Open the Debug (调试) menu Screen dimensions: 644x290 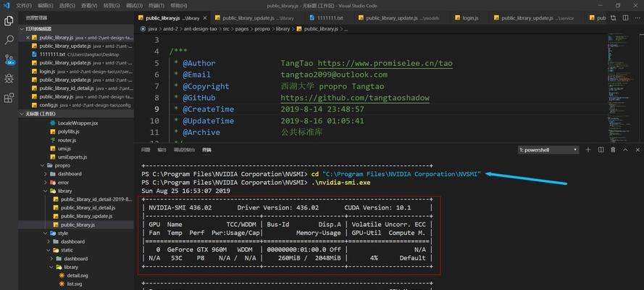[134, 6]
